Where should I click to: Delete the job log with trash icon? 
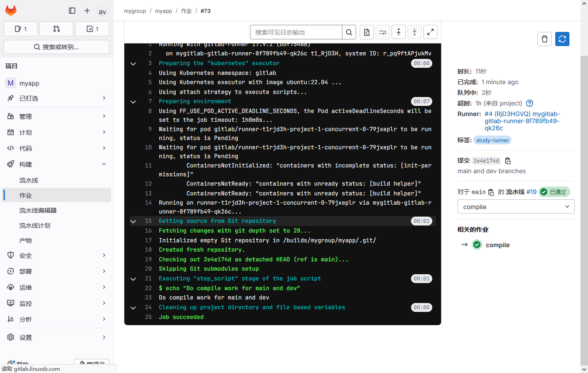(545, 39)
